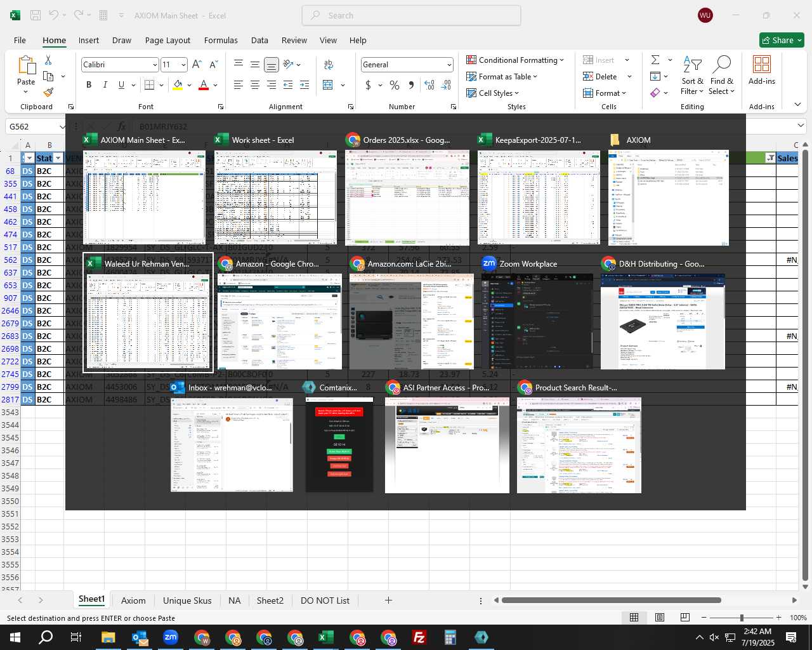Click the Name Box showing G562
Viewport: 812px width, 650px height.
[36, 126]
